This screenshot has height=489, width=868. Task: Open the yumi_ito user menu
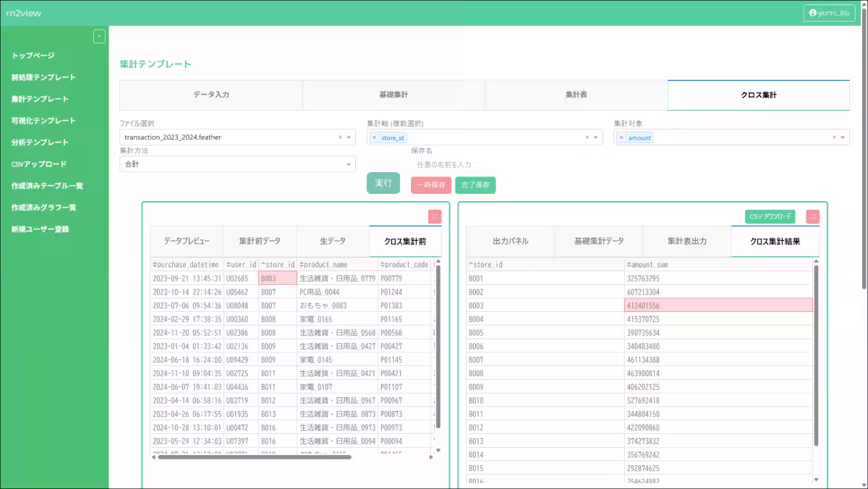829,13
